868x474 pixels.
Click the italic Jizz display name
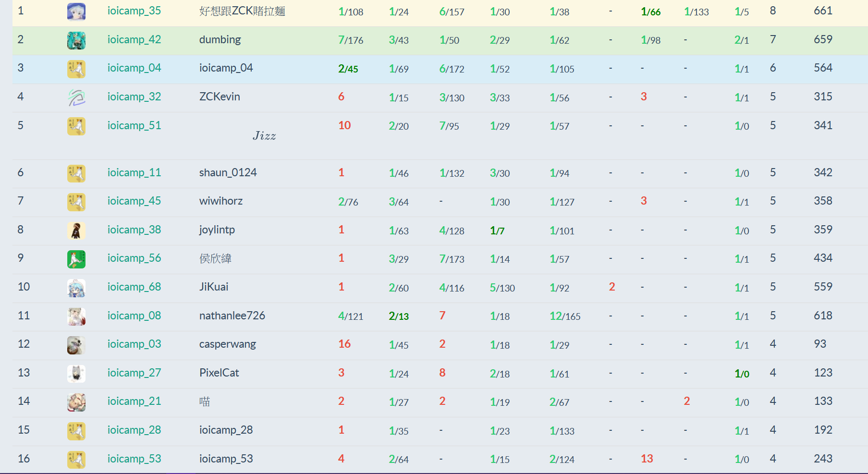coord(264,136)
